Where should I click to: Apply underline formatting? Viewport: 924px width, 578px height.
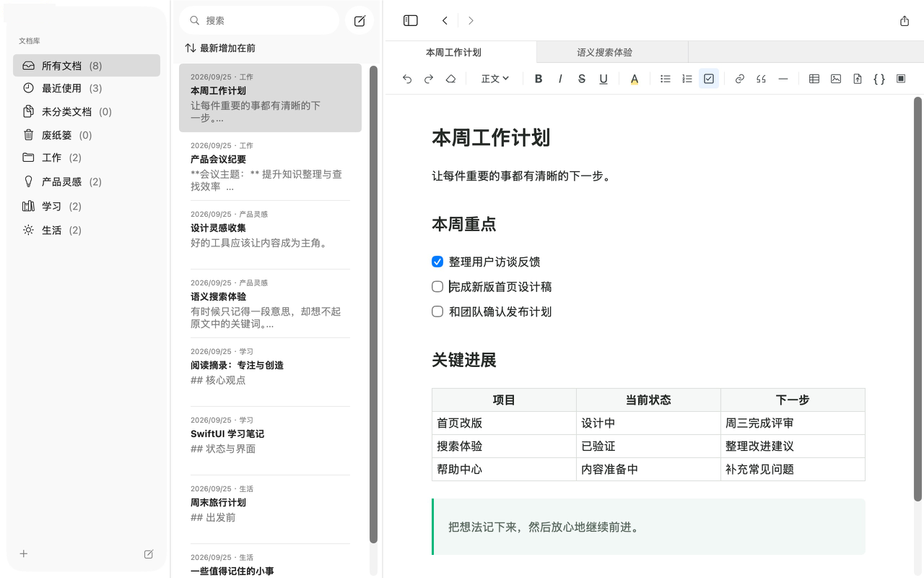click(603, 79)
